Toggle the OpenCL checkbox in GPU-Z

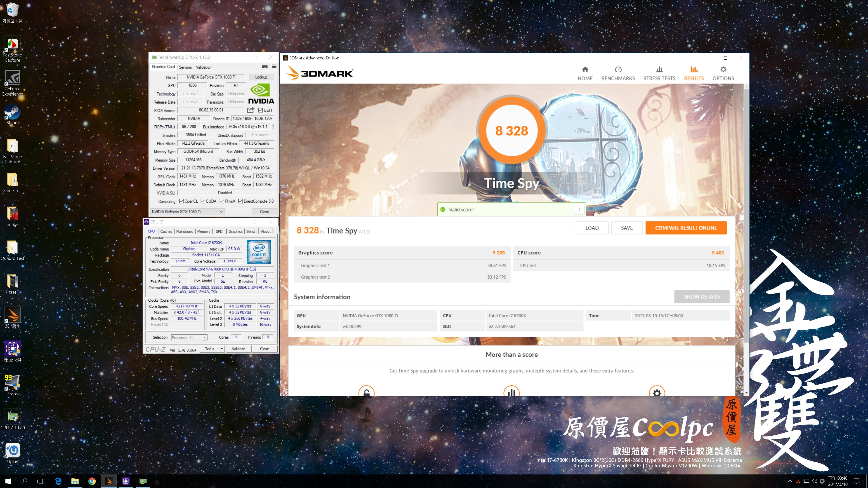tap(181, 201)
